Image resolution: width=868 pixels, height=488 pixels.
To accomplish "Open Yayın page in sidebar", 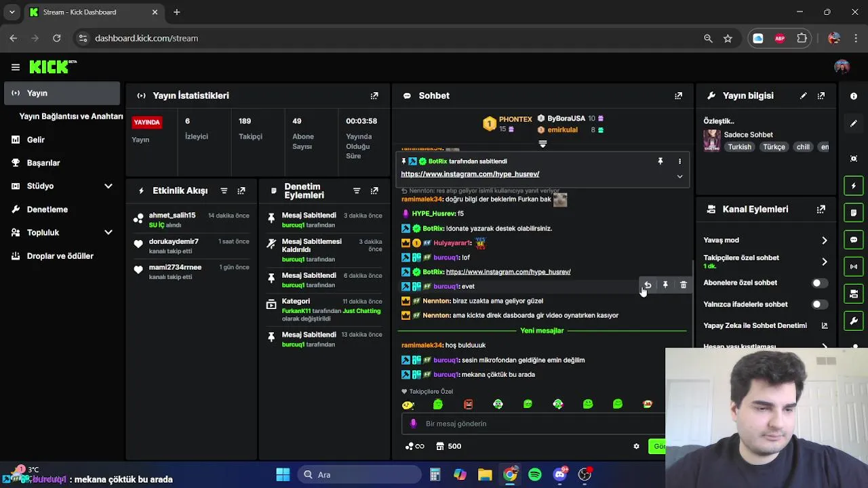I will pos(62,93).
